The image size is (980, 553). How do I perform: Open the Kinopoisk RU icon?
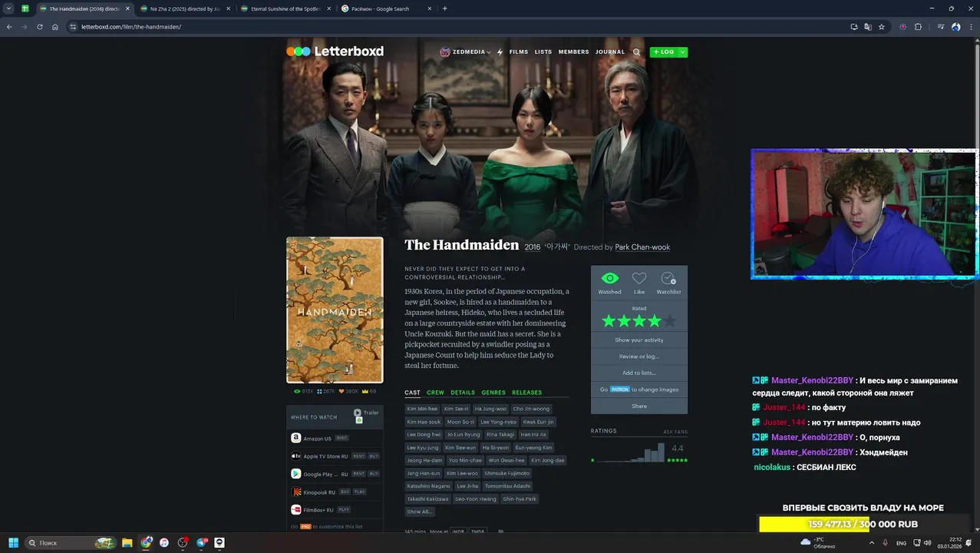(x=295, y=492)
